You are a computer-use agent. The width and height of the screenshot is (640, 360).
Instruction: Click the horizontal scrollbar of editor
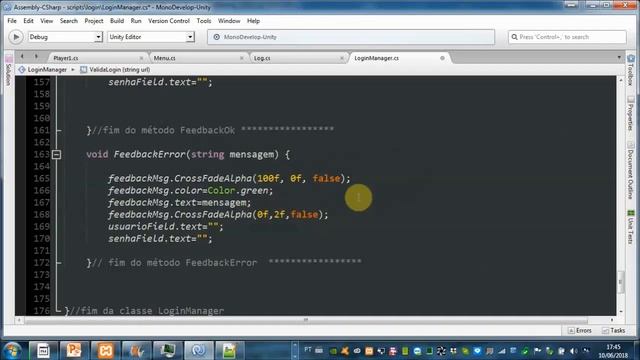point(306,320)
